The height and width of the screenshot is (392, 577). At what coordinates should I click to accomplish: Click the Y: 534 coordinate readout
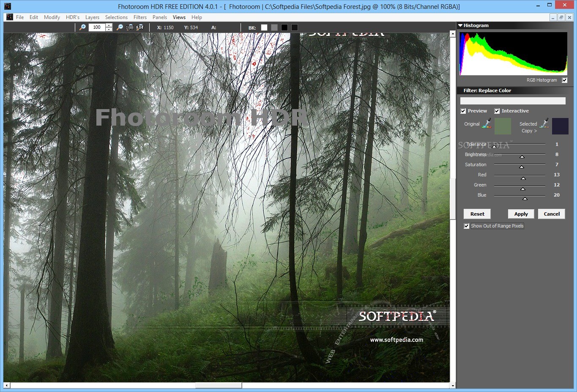pos(191,27)
